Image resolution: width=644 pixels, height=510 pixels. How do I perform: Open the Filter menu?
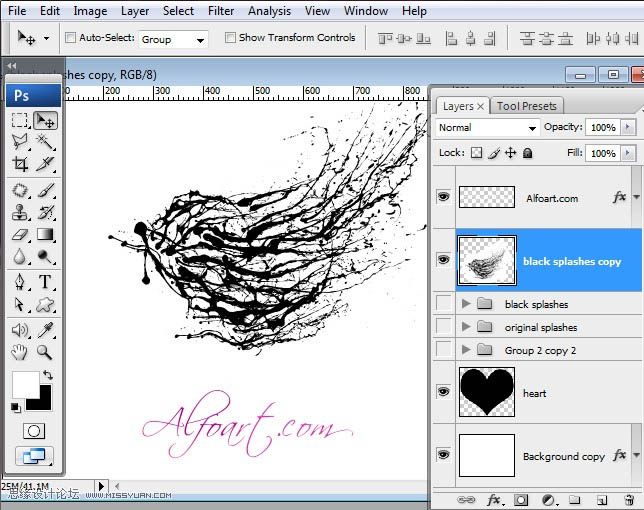tap(221, 11)
